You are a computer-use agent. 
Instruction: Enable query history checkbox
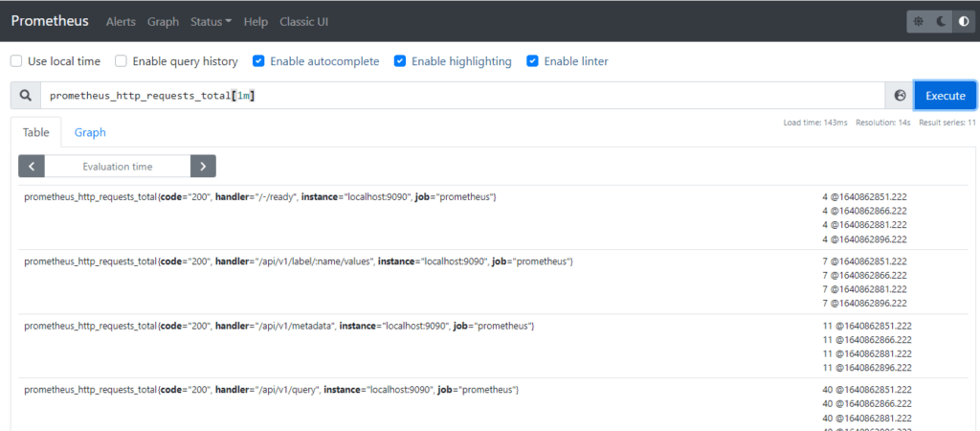pos(122,61)
